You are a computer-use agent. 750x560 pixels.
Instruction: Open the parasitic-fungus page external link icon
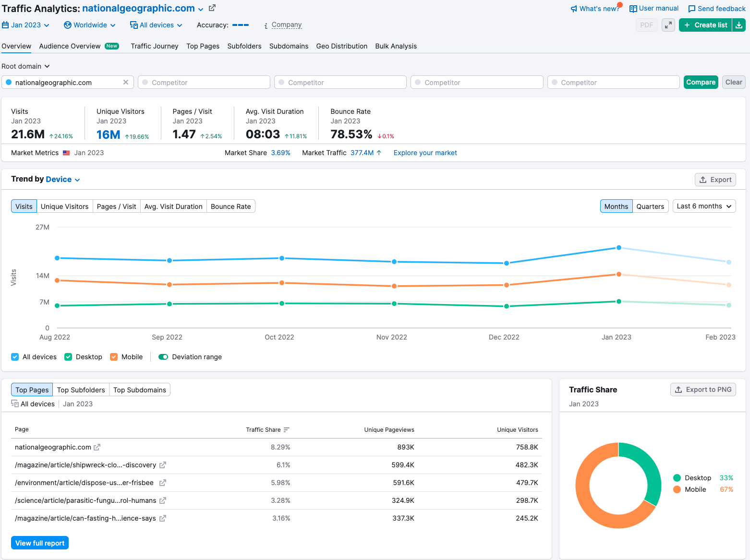[163, 500]
